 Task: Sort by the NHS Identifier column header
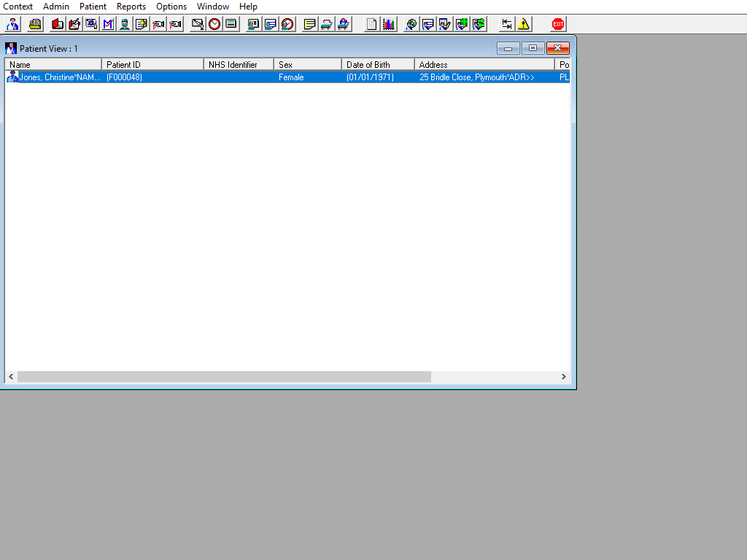[x=239, y=65]
